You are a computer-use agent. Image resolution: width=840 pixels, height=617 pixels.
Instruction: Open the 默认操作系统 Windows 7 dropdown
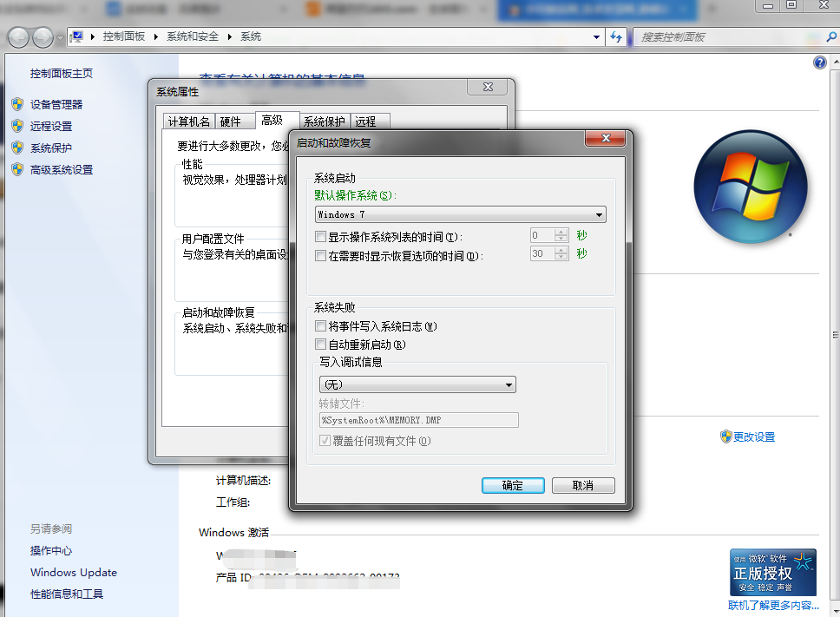point(461,214)
